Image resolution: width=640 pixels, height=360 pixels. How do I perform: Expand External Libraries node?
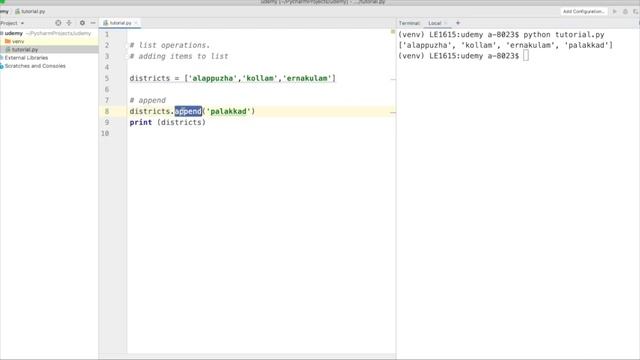25,58
